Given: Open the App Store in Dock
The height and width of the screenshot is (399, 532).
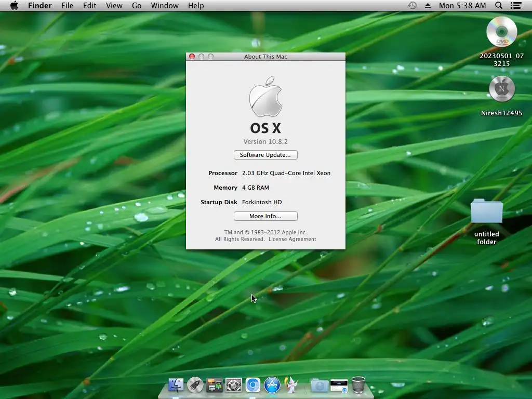Looking at the screenshot, I should (x=272, y=385).
